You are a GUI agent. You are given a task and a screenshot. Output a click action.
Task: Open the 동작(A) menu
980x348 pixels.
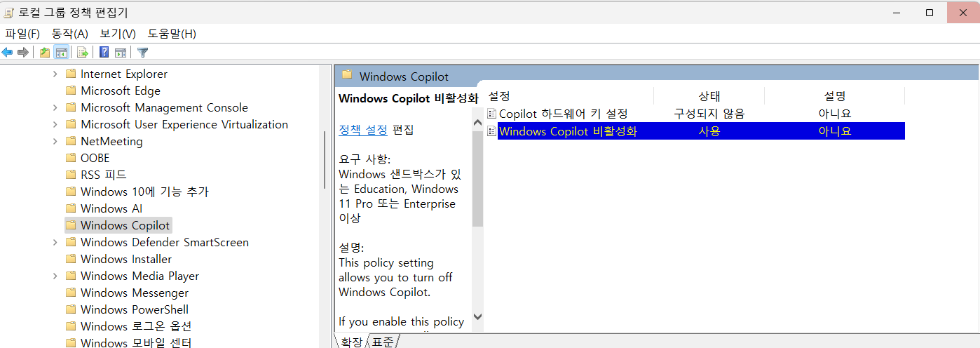[x=70, y=34]
